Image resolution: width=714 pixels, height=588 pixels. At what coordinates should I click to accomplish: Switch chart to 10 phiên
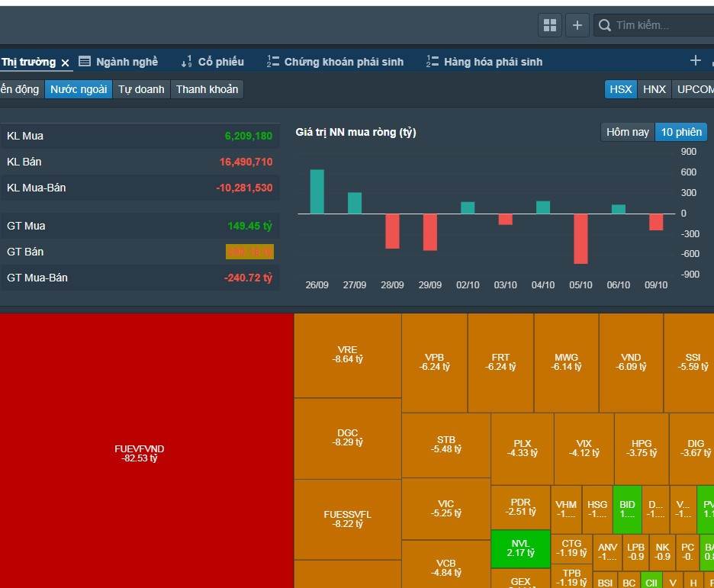point(681,132)
